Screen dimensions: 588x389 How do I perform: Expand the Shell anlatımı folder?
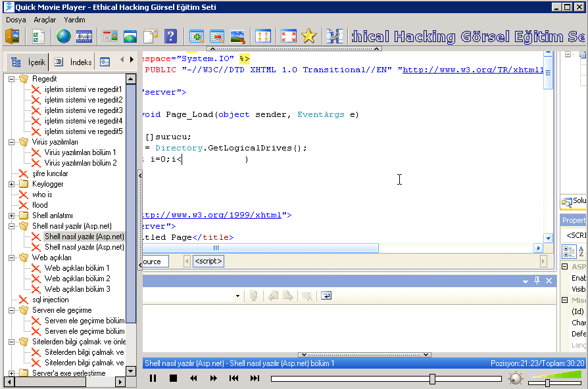tap(12, 216)
